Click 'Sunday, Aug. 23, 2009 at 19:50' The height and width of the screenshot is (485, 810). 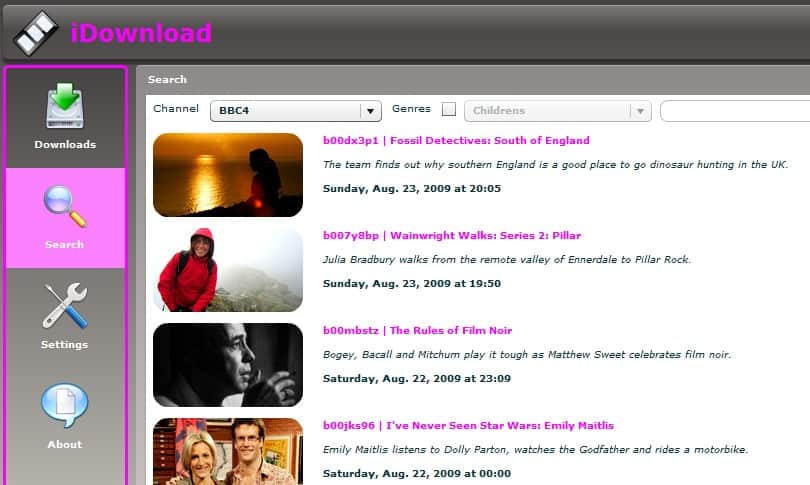(412, 284)
